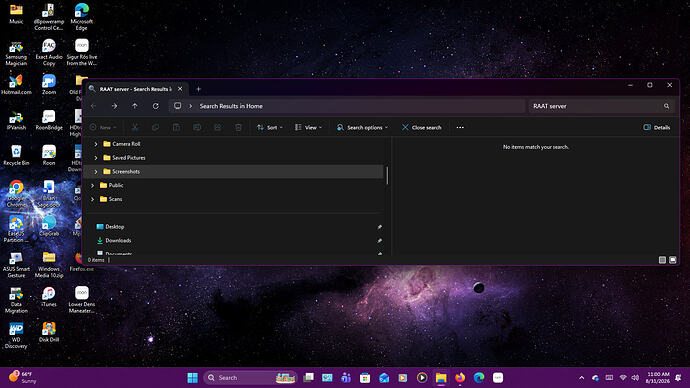Select the IPVanish desktop icon

(x=16, y=120)
